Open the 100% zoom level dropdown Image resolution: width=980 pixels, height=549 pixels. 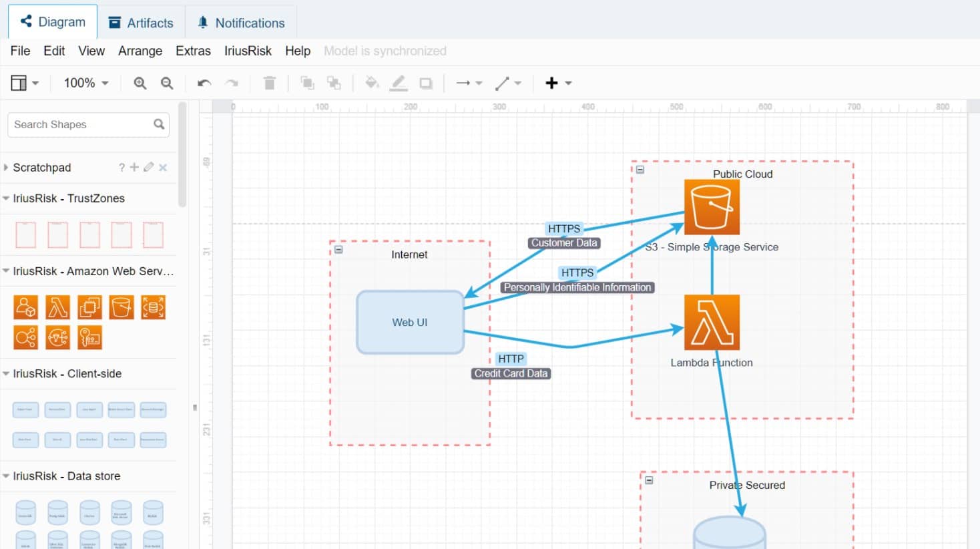click(x=86, y=83)
